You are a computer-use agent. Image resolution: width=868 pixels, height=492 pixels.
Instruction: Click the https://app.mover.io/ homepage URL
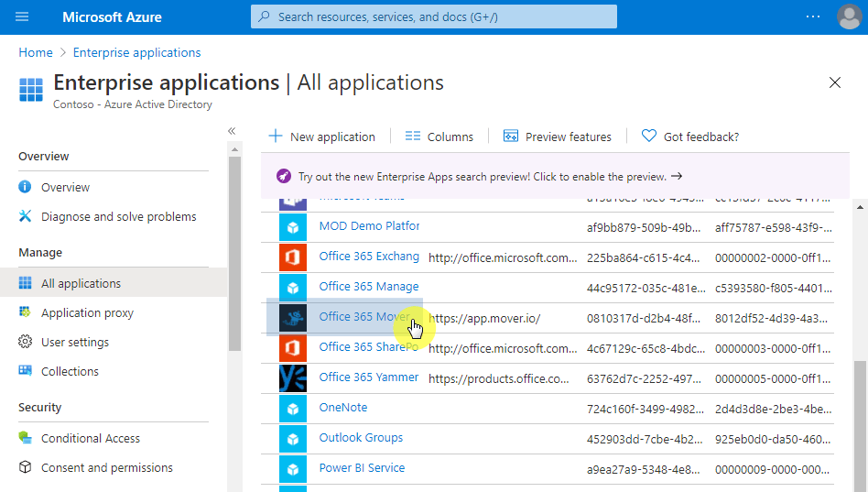coord(484,318)
